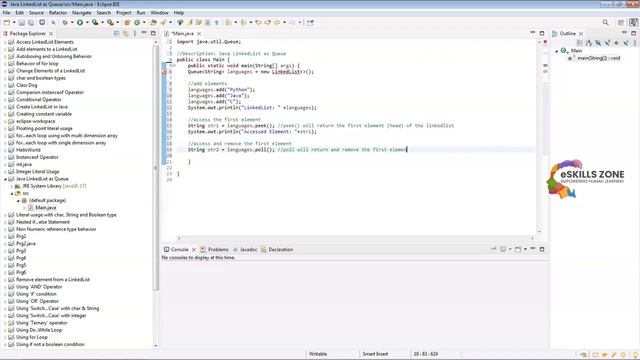
Task: Collapse the Java LinkedList as Queue project
Action: point(5,179)
